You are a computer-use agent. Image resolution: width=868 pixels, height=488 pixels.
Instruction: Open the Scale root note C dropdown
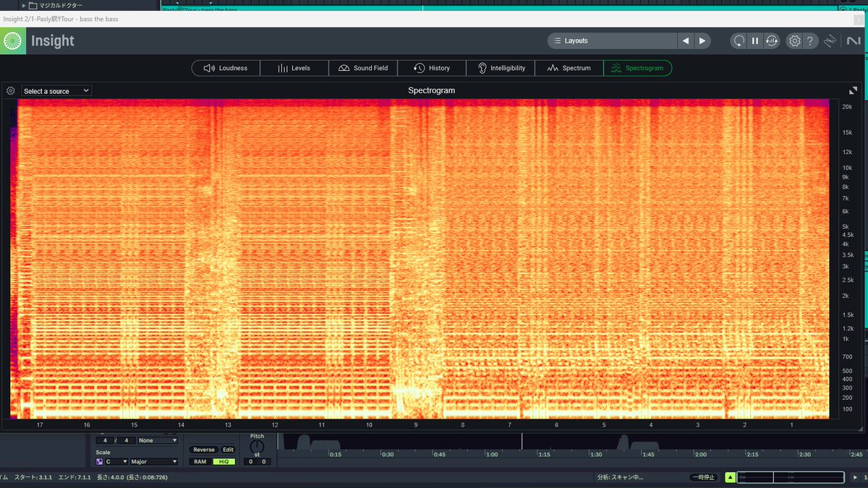(x=116, y=461)
